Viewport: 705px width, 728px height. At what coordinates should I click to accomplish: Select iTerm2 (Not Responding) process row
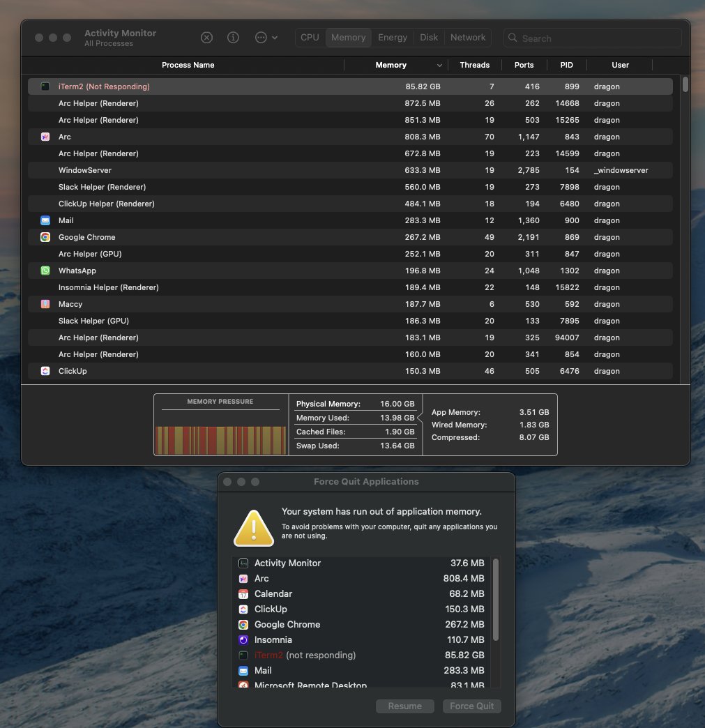350,86
